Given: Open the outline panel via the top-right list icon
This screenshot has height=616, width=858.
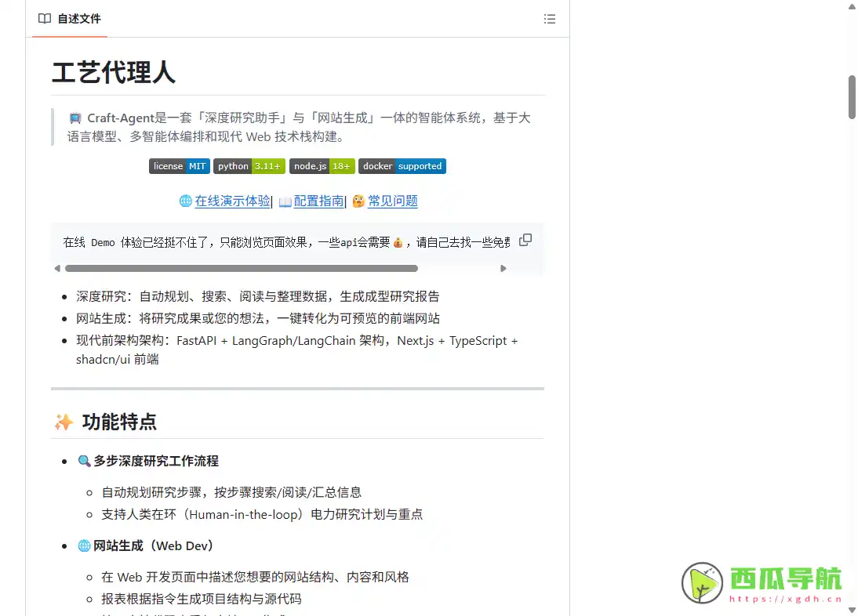Looking at the screenshot, I should [550, 19].
